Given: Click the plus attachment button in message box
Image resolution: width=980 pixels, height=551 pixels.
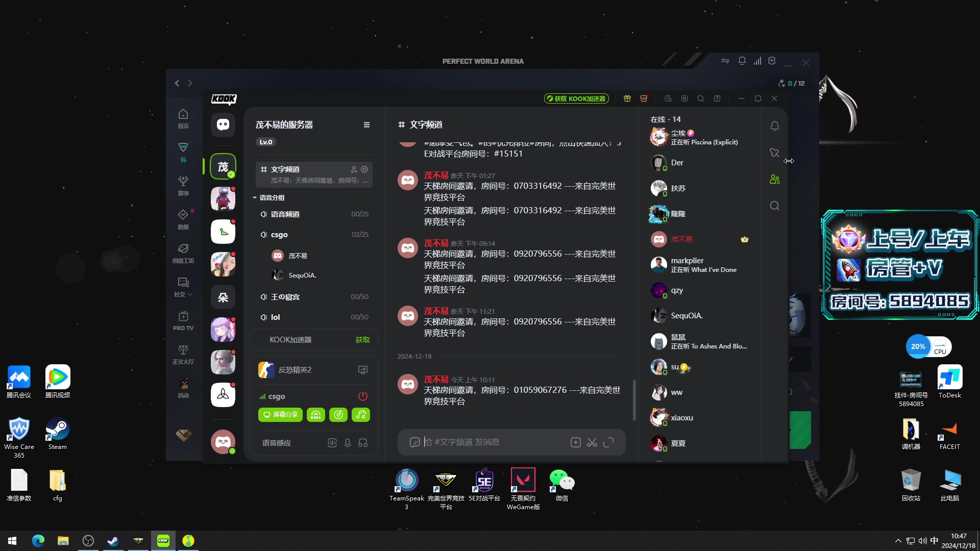Looking at the screenshot, I should [576, 442].
